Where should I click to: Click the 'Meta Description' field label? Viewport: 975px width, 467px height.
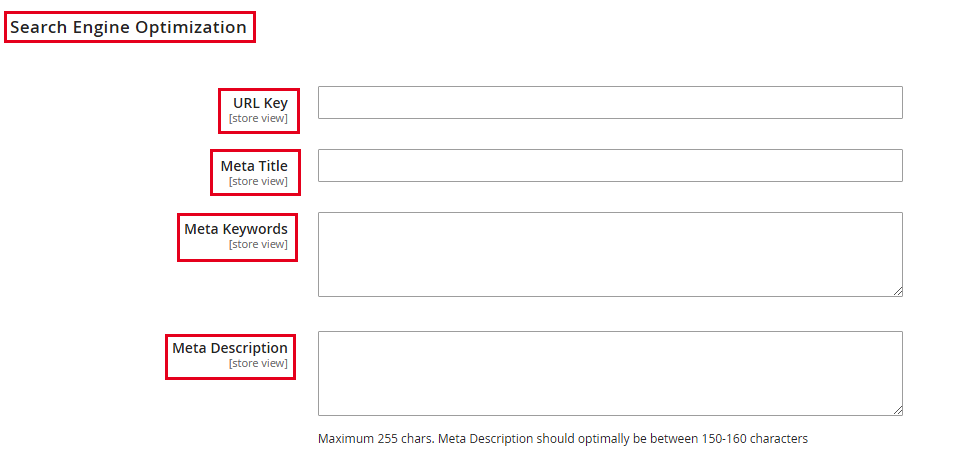pos(230,348)
